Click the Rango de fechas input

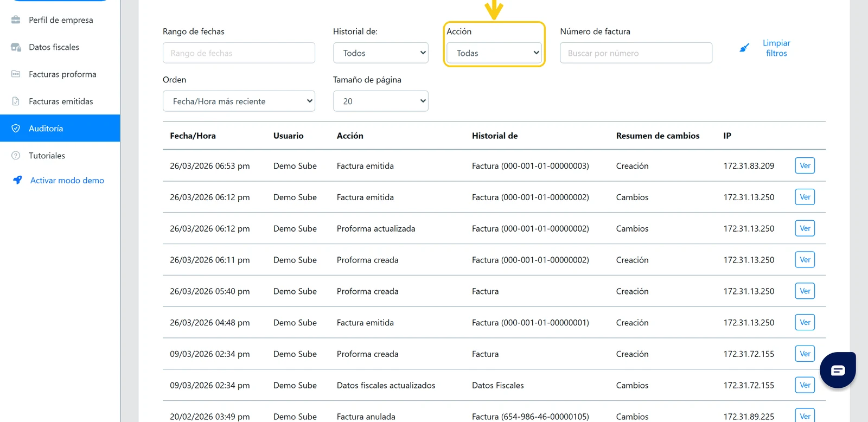click(x=239, y=53)
